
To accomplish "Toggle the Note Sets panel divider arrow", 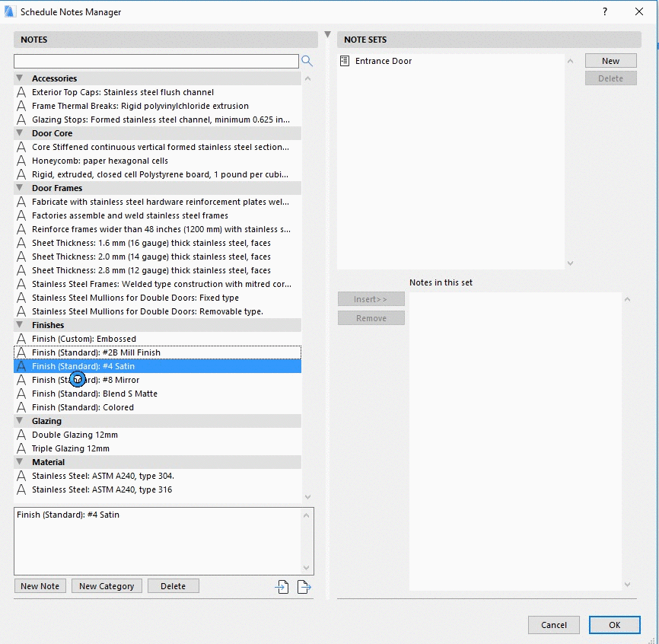I will (328, 35).
